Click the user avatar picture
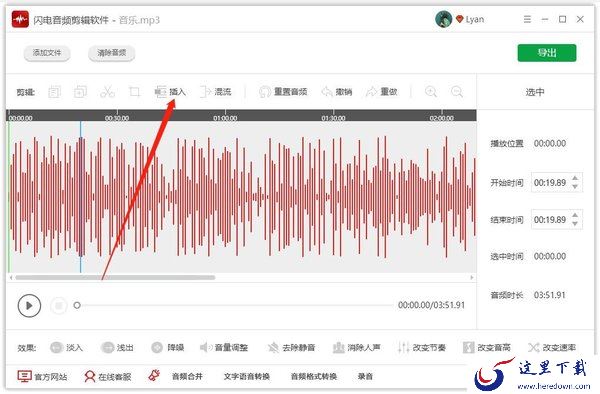600x394 pixels. tap(443, 19)
